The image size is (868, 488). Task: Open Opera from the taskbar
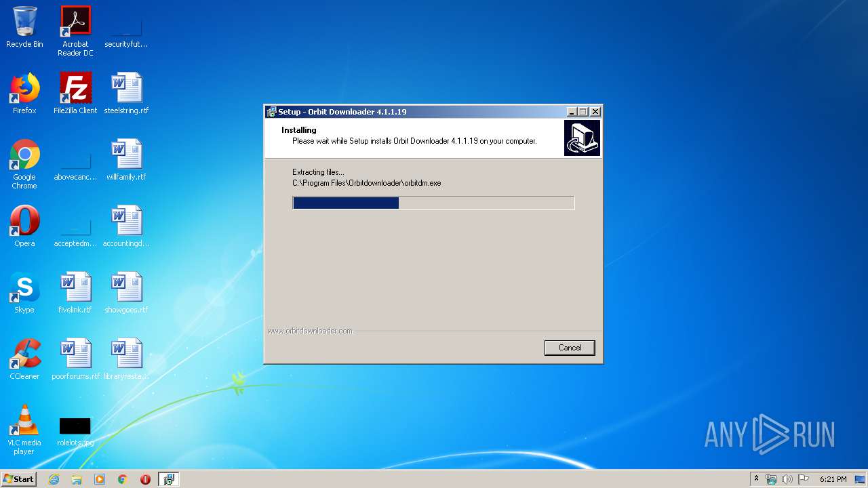tap(145, 479)
